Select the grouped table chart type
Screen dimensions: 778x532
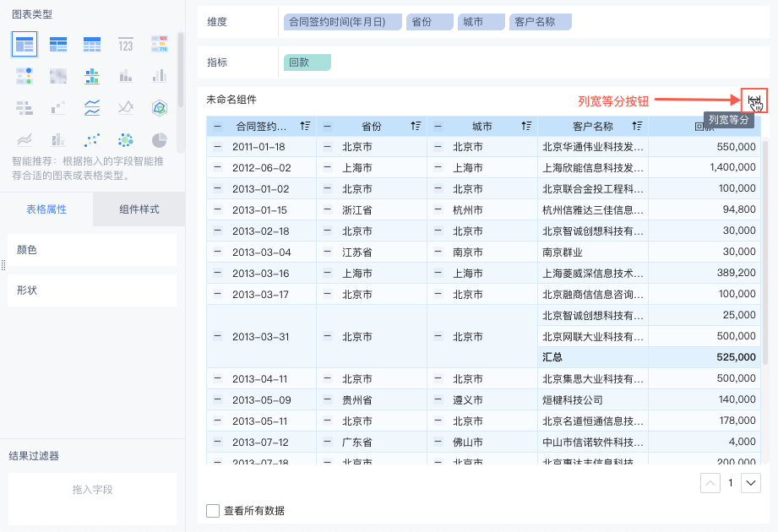point(24,44)
